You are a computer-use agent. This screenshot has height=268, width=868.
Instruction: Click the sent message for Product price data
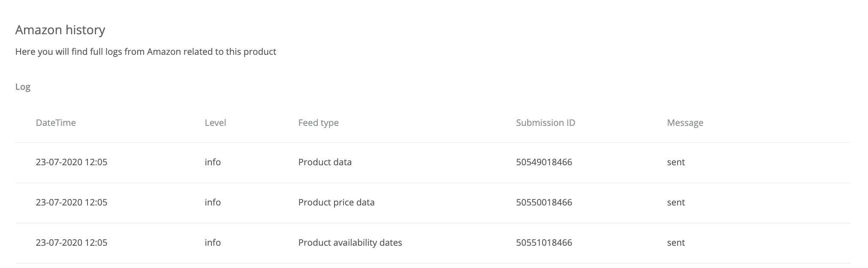[x=676, y=202]
